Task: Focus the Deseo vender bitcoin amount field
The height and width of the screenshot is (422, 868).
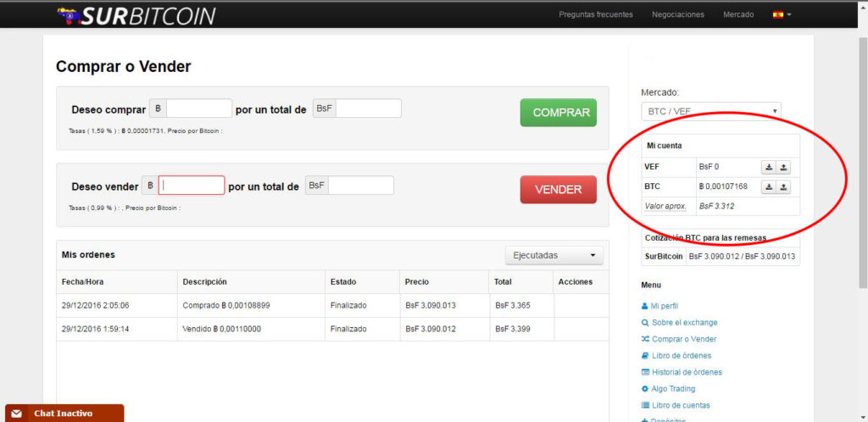Action: click(x=192, y=186)
